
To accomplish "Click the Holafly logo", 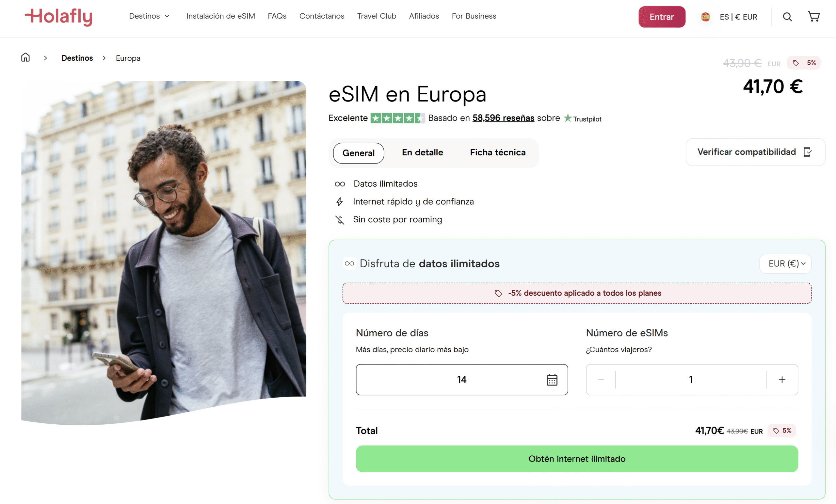I will pyautogui.click(x=58, y=17).
